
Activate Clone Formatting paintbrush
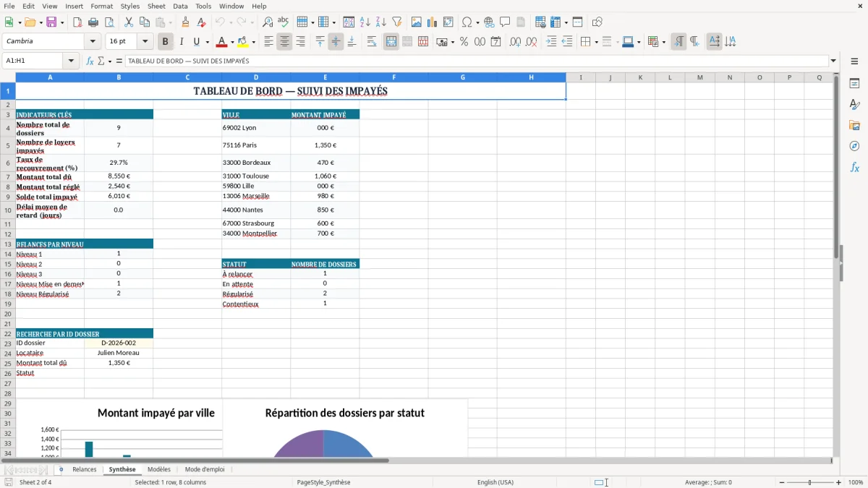point(185,22)
